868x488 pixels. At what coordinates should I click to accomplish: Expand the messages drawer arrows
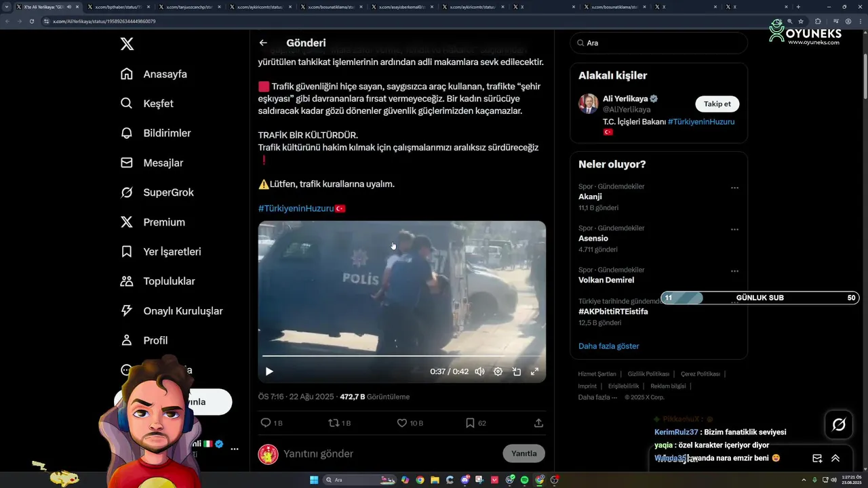click(835, 458)
